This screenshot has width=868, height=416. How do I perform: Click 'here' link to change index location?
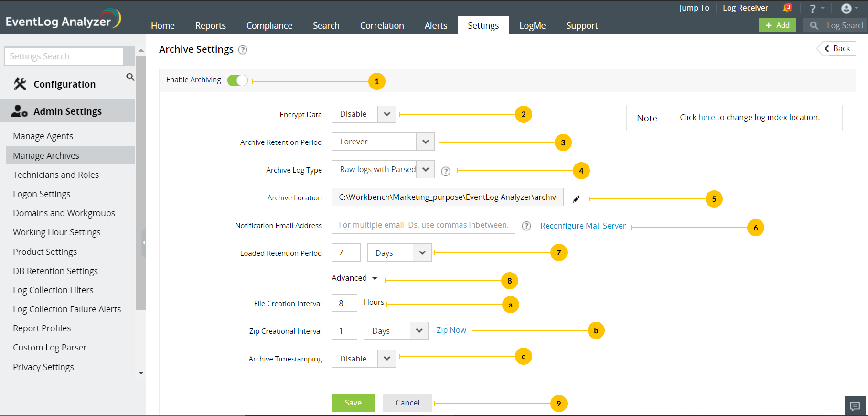tap(707, 117)
